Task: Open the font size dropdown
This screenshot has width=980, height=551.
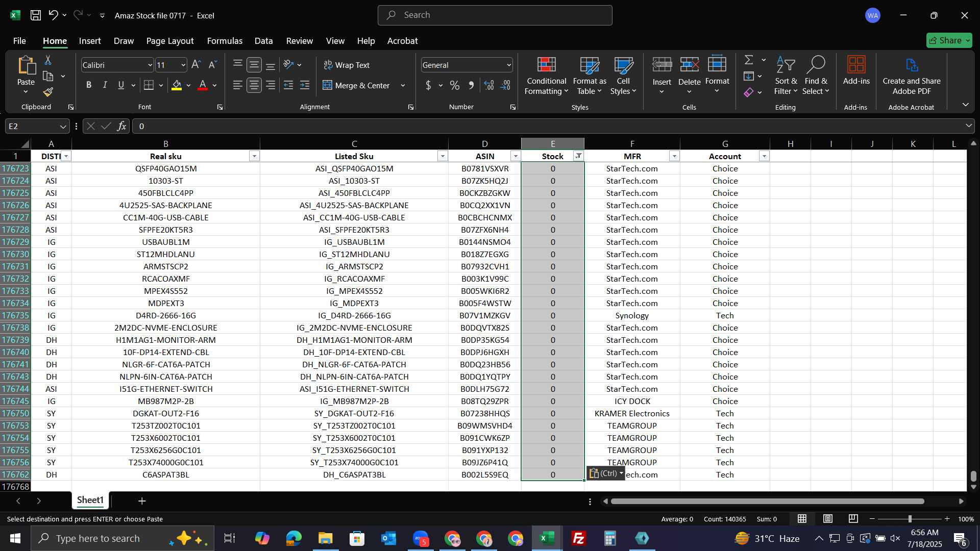Action: [183, 65]
